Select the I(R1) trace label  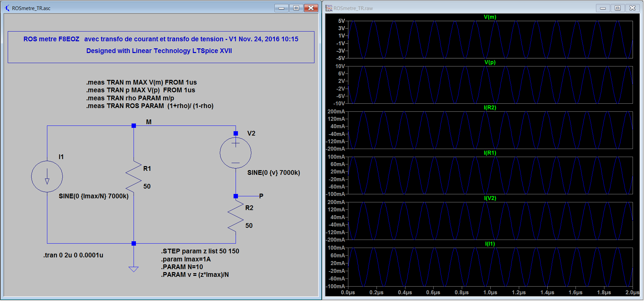[x=490, y=153]
